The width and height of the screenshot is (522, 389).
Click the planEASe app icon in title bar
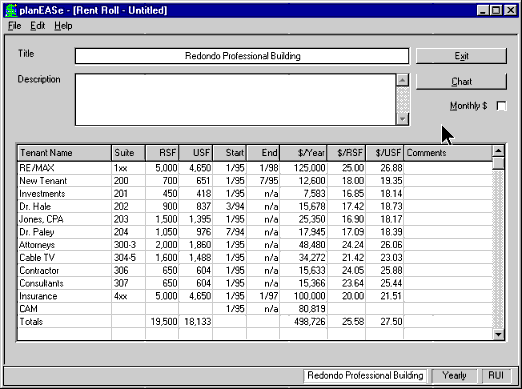(11, 10)
